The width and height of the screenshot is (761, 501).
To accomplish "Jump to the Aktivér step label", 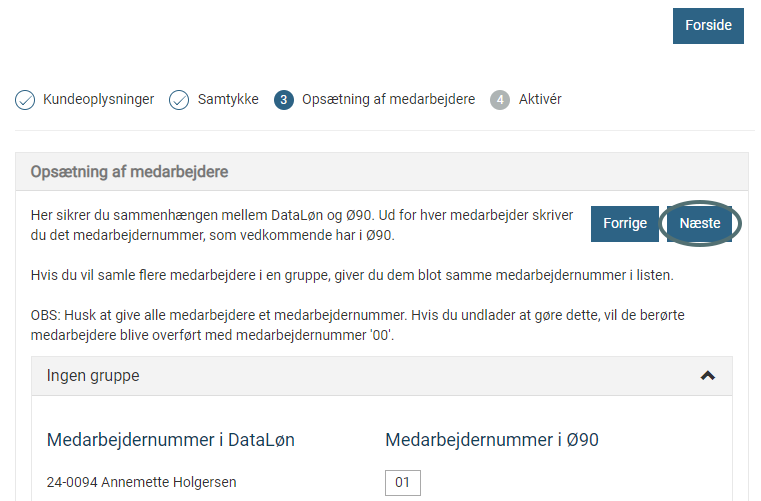I will click(x=540, y=100).
